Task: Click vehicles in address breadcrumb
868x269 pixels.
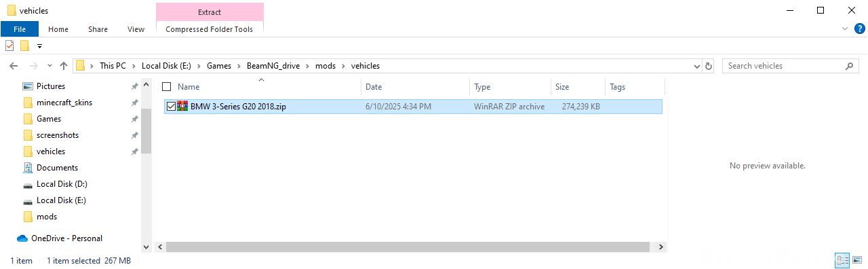Action: (365, 66)
